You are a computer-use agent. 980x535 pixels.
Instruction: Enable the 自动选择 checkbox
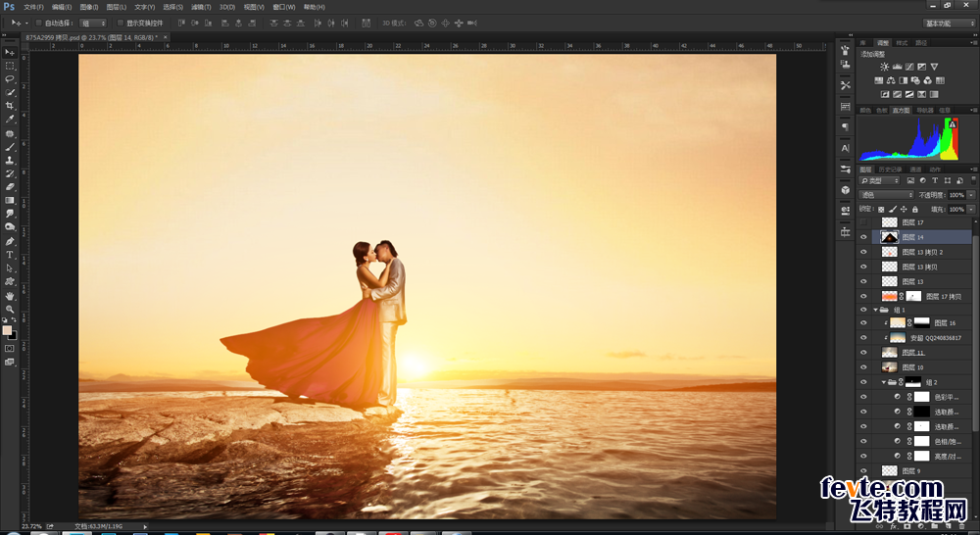pyautogui.click(x=39, y=24)
